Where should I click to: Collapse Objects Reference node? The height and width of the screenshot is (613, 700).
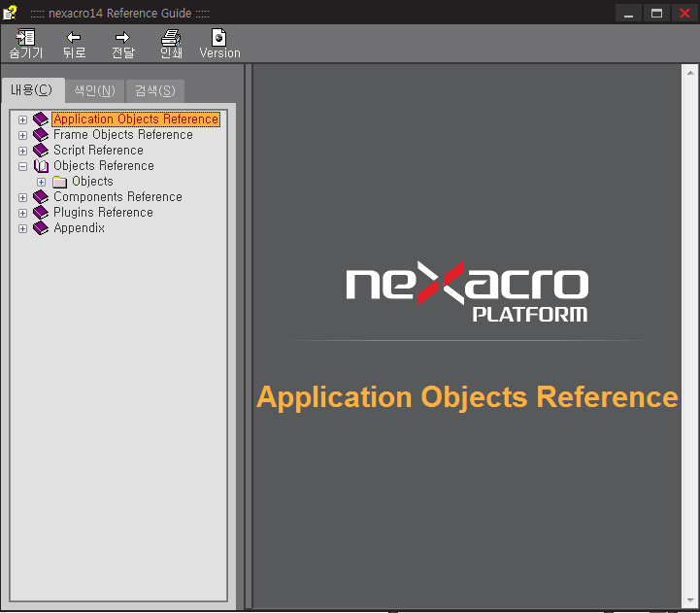tap(22, 167)
